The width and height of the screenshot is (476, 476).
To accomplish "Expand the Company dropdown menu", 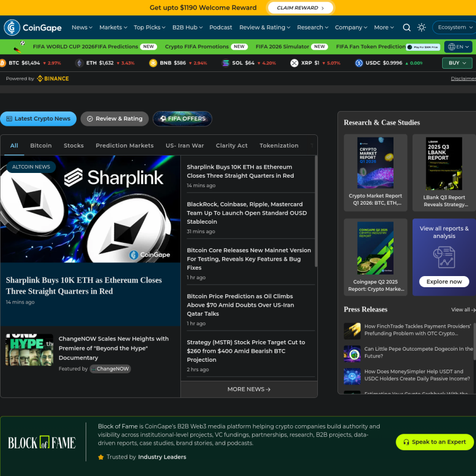I will point(351,28).
